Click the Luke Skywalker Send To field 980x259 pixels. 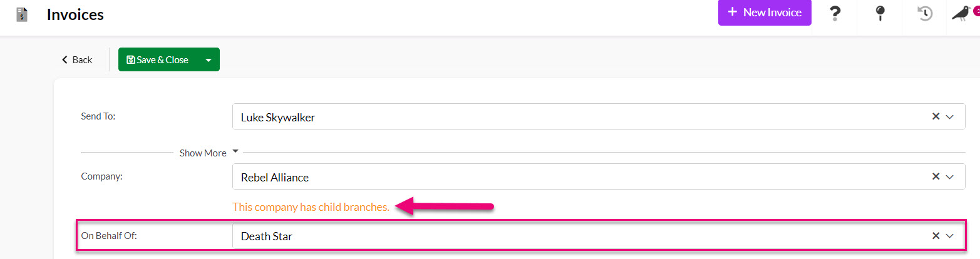pyautogui.click(x=598, y=116)
